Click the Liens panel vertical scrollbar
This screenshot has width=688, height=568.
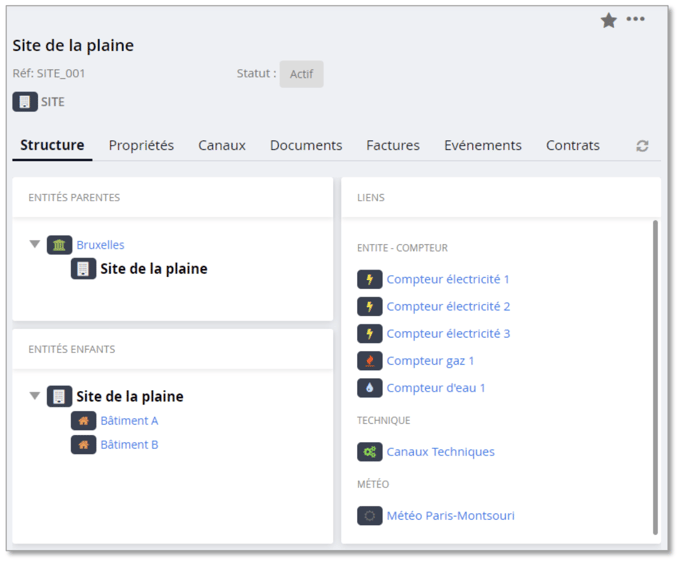click(x=655, y=378)
